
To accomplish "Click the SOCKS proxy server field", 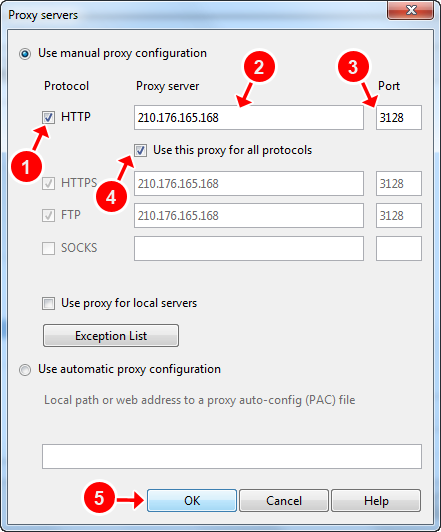I will click(x=249, y=248).
